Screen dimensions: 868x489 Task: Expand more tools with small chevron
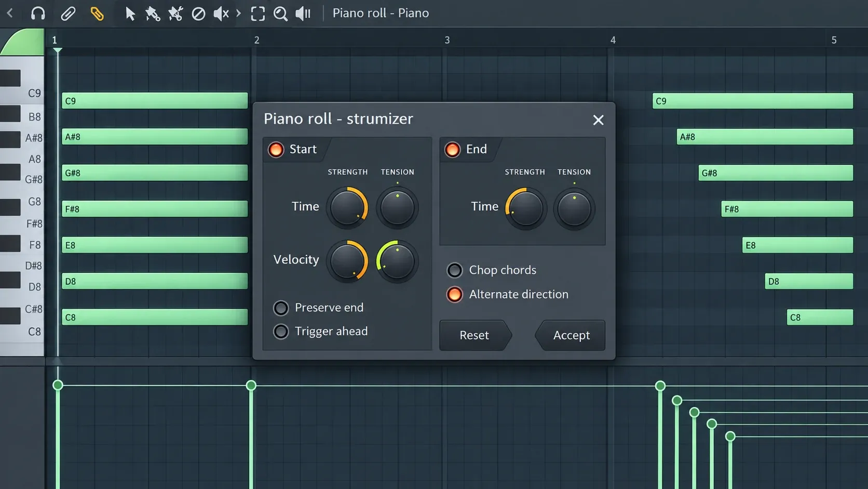[238, 13]
